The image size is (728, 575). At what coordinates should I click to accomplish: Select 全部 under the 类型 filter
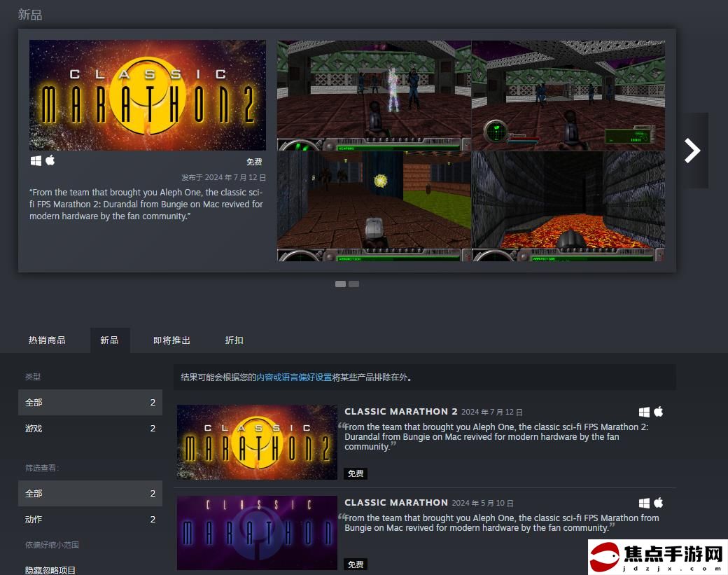click(x=90, y=402)
